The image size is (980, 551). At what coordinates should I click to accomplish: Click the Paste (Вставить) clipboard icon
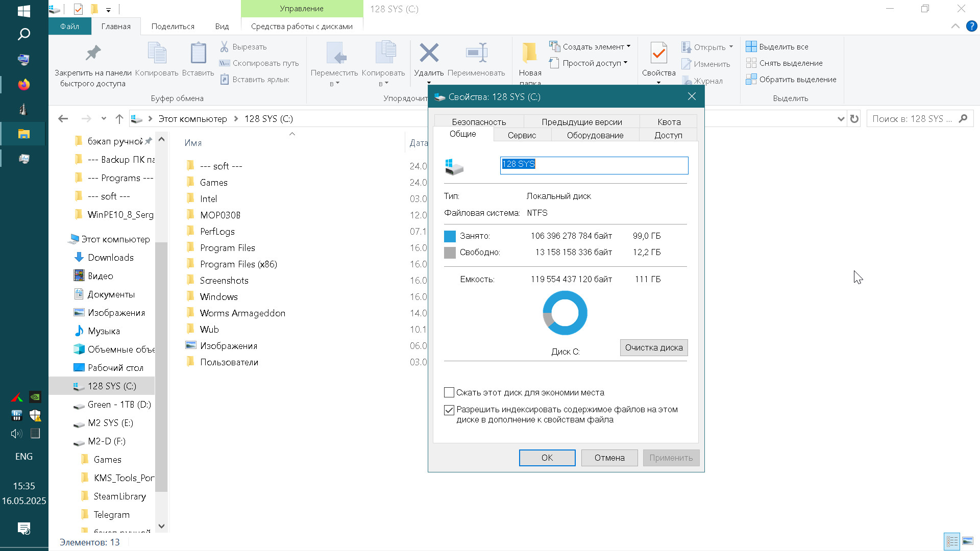(198, 53)
